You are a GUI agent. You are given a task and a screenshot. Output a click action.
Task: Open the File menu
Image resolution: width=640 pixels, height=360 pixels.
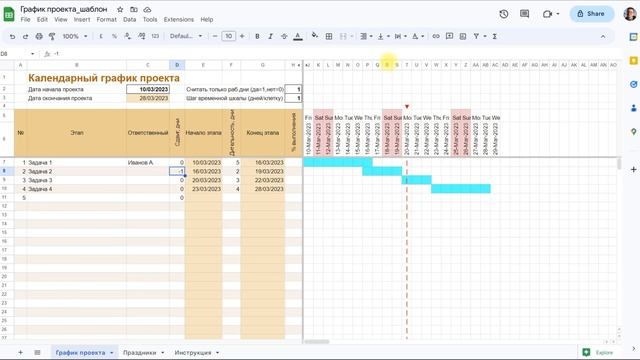pos(25,19)
